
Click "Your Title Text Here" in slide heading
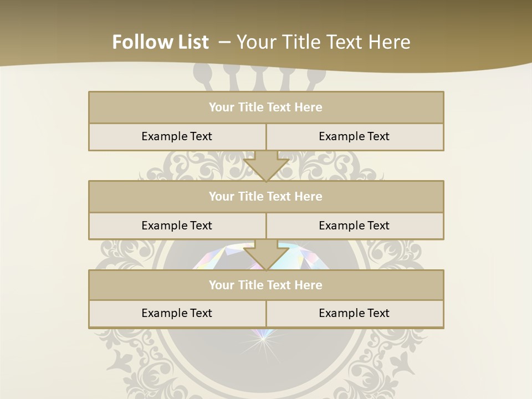[x=324, y=42]
